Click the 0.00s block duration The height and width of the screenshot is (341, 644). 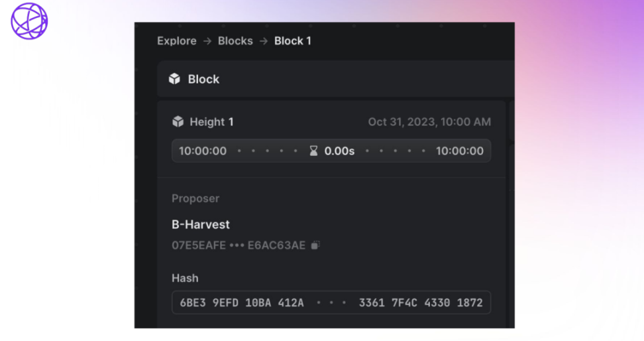[x=339, y=151]
